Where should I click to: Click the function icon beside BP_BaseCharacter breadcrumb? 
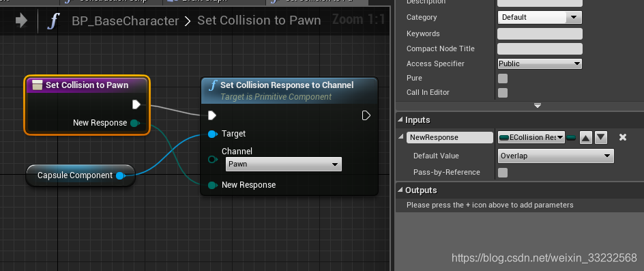click(x=53, y=20)
